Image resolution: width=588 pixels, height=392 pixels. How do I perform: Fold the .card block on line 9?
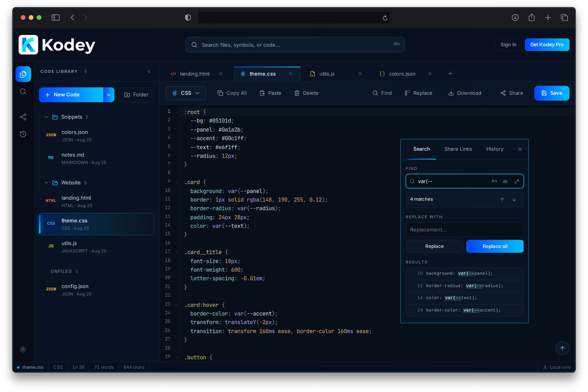point(177,182)
